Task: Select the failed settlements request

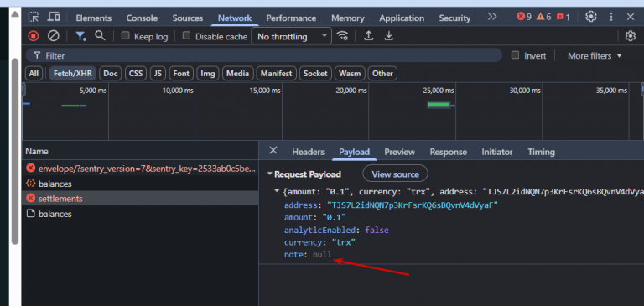Action: click(x=141, y=199)
